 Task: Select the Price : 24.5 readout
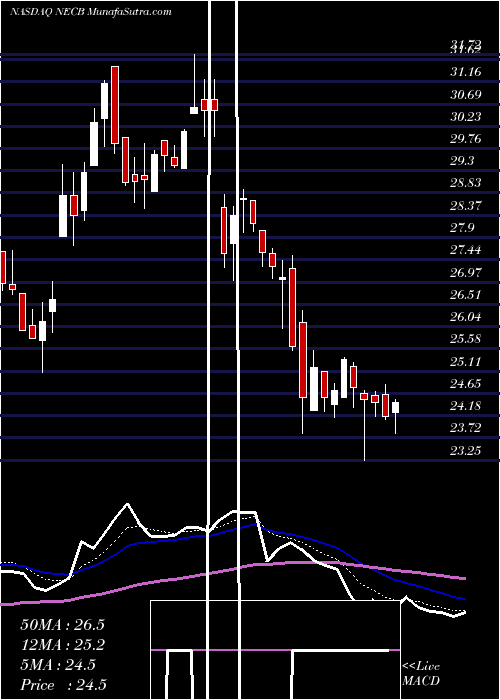63,685
